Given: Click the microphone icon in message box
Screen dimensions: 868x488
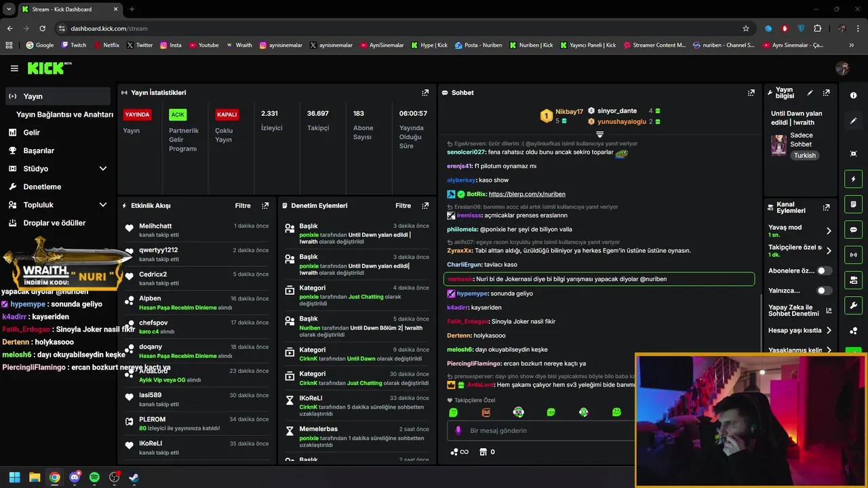Looking at the screenshot, I should (458, 430).
